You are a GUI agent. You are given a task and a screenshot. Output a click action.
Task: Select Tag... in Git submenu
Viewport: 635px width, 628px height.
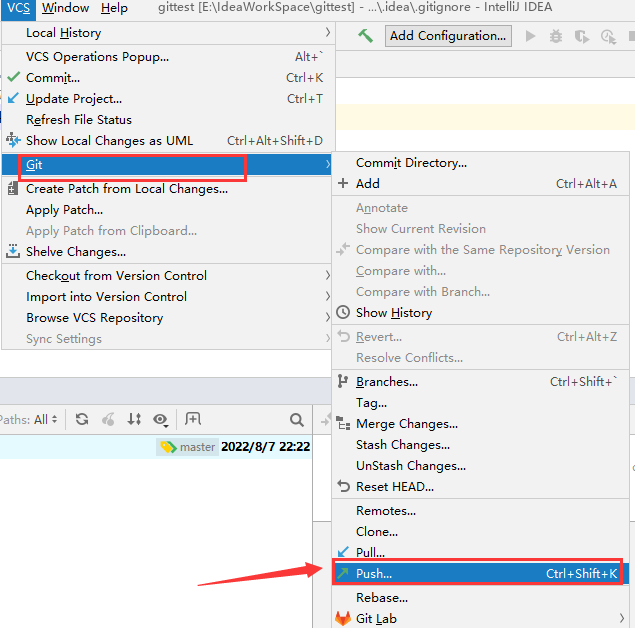(480, 402)
